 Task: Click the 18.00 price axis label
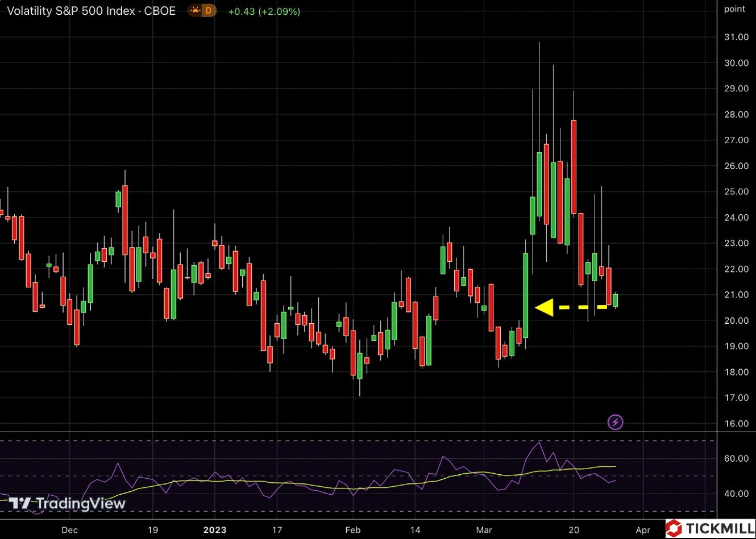tap(736, 372)
